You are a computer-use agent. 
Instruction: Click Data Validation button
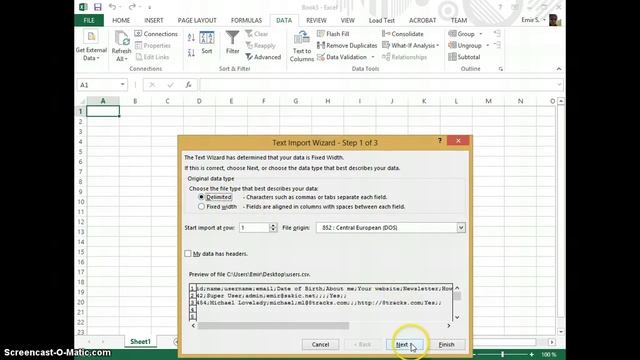pyautogui.click(x=342, y=57)
